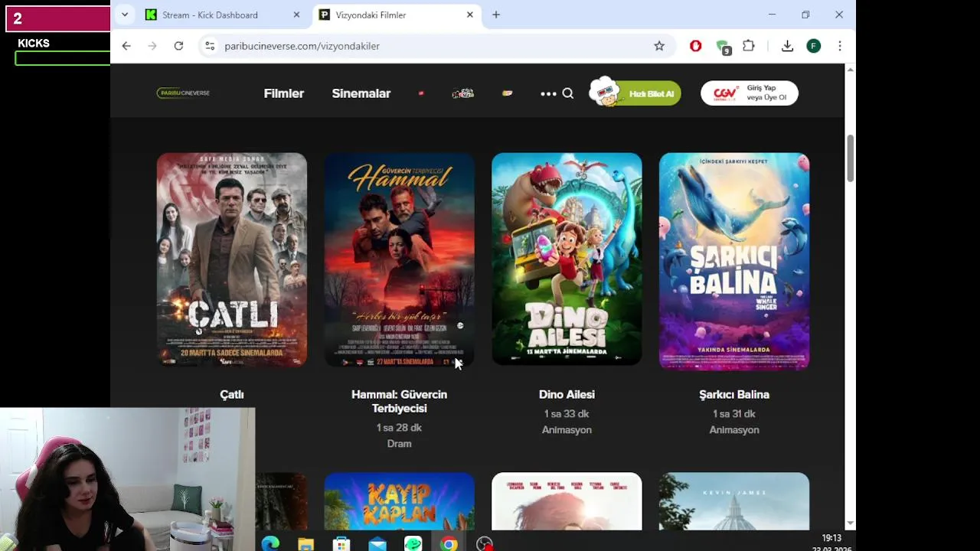Open Microsoft Edge from the taskbar

(270, 544)
